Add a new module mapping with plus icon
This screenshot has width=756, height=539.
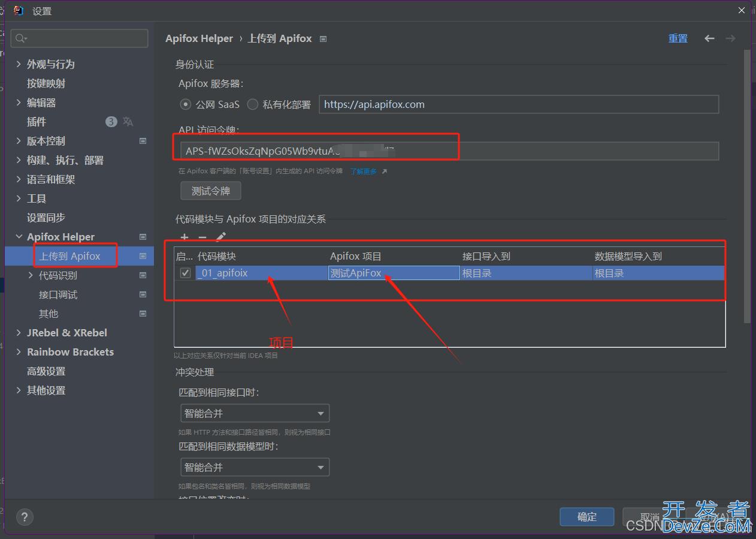185,237
